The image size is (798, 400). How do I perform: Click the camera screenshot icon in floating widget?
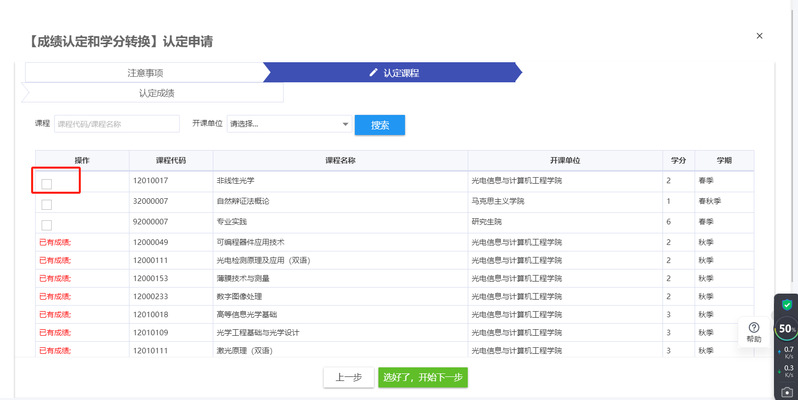[786, 391]
